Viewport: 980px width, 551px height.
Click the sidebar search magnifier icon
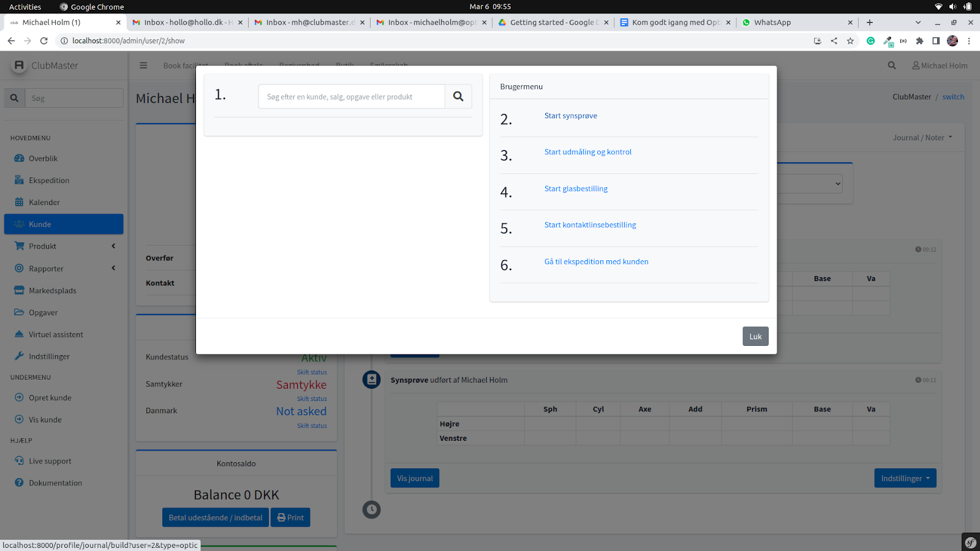click(x=14, y=98)
